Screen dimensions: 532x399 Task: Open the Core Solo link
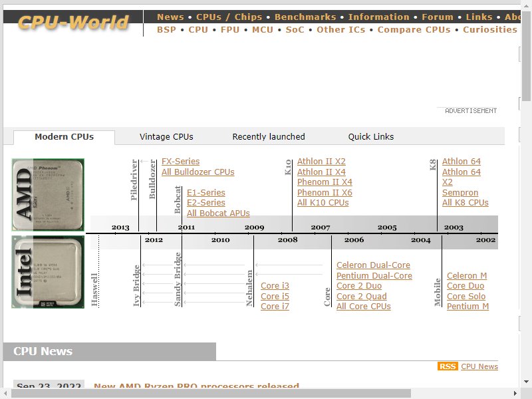(466, 297)
